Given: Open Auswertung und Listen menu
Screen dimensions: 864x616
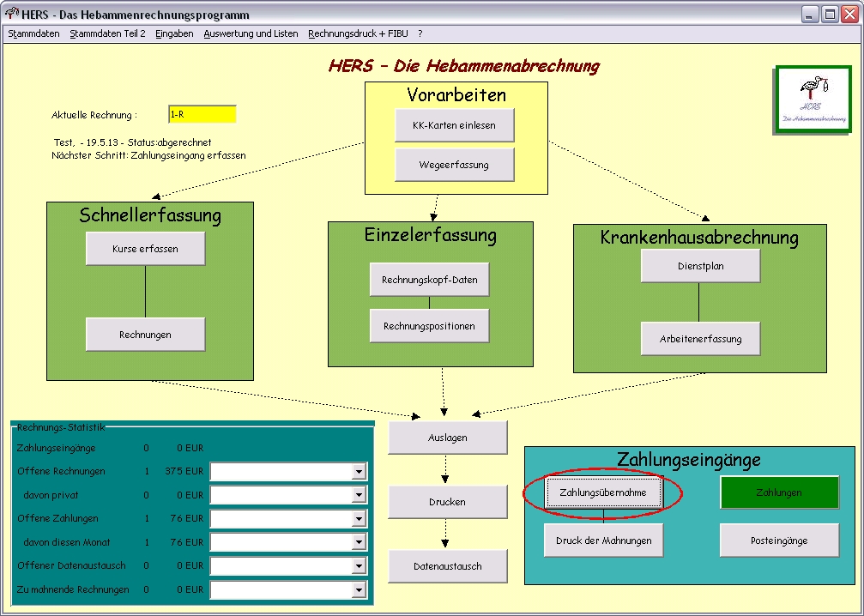Looking at the screenshot, I should tap(251, 33).
